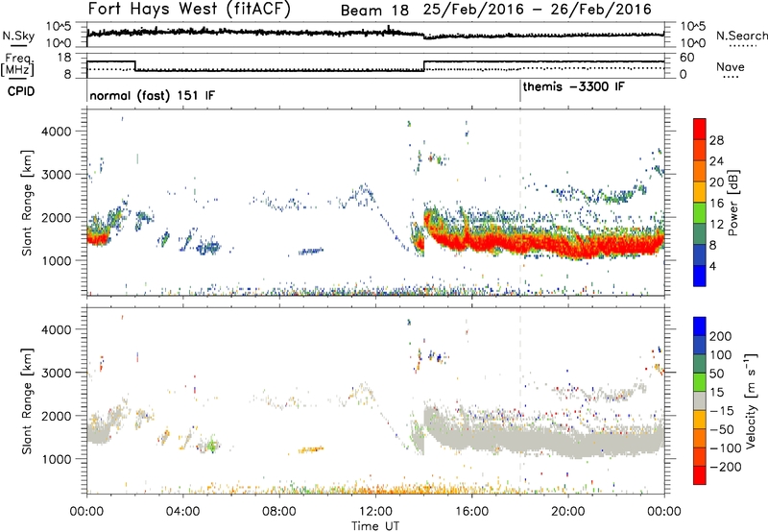Click the red bottom of Velocity color bar
Image resolution: width=768 pixels, height=532 pixels.
tap(700, 475)
